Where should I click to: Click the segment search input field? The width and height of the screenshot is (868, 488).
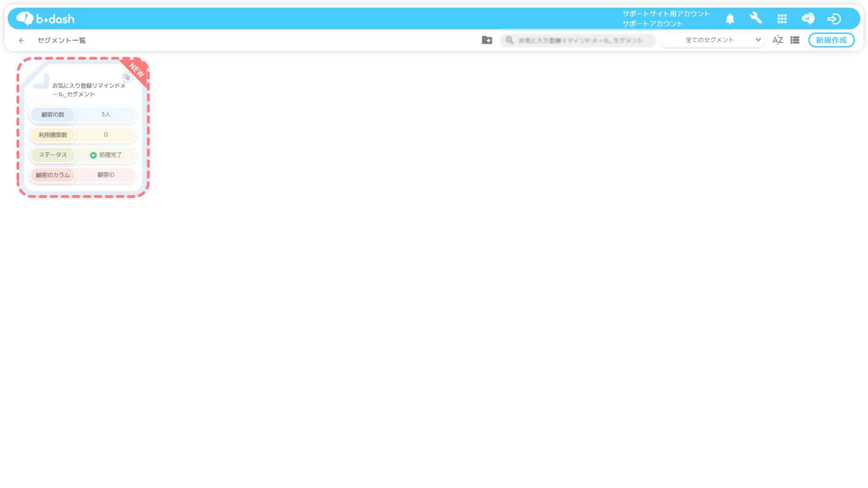[579, 40]
